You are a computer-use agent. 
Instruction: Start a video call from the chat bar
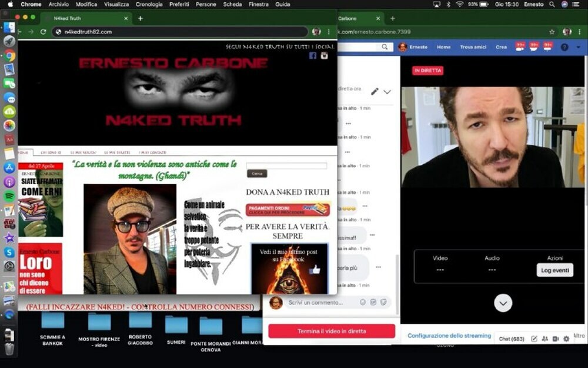(x=556, y=339)
